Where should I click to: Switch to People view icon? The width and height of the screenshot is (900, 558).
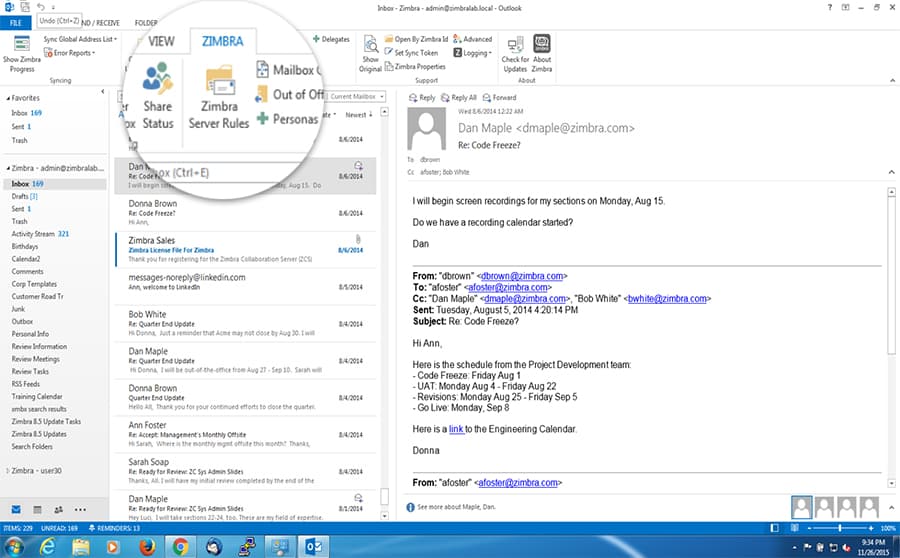pos(59,509)
